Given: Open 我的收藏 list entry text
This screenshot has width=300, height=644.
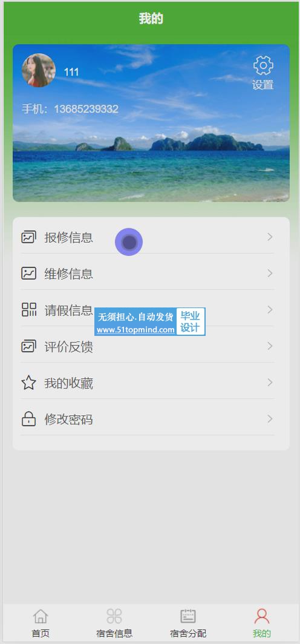Looking at the screenshot, I should (x=68, y=383).
